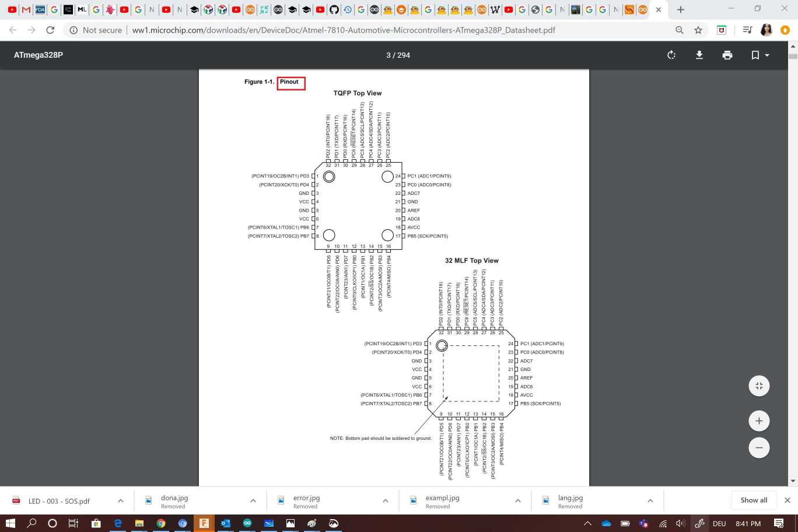
Task: Expand options for dona.jpg download
Action: [253, 501]
